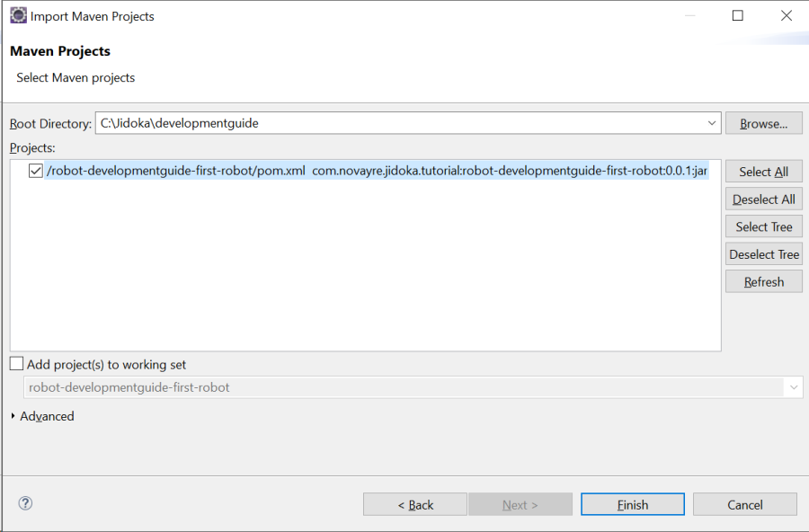Viewport: 809px width, 532px height.
Task: Maximize the Import Maven Projects dialog
Action: coord(738,15)
